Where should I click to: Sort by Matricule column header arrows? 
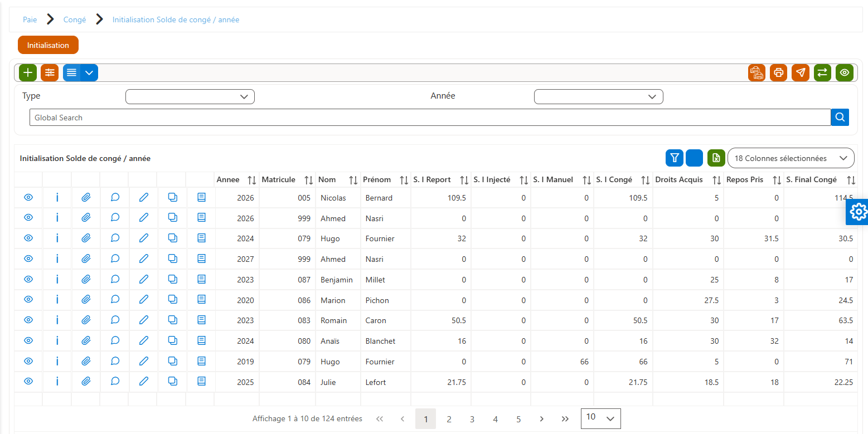pos(309,180)
